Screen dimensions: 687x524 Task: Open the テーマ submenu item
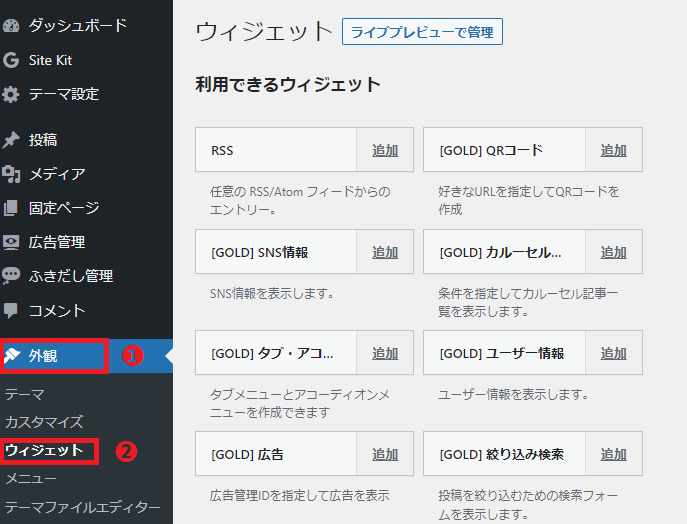[25, 395]
